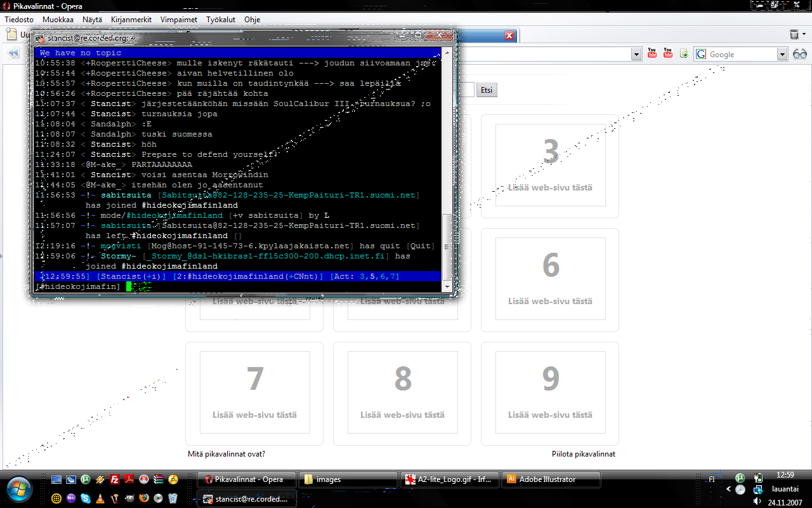
Task: Click the Piilota pikavalinnat link
Action: 583,454
